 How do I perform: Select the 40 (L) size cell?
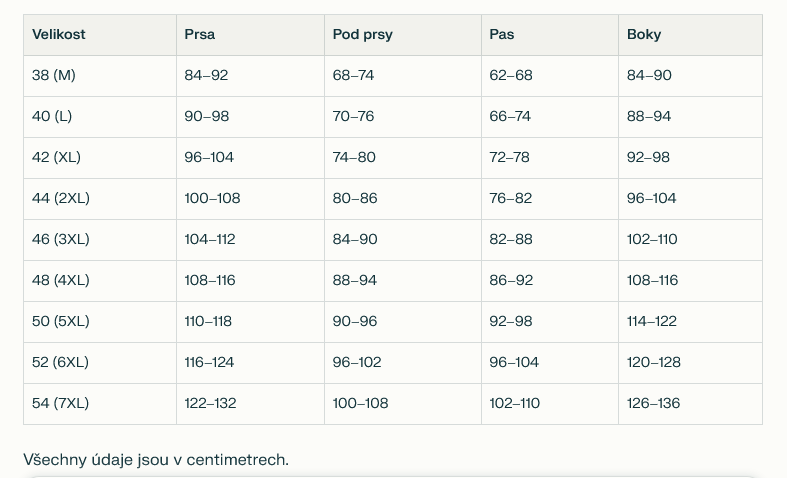(52, 116)
